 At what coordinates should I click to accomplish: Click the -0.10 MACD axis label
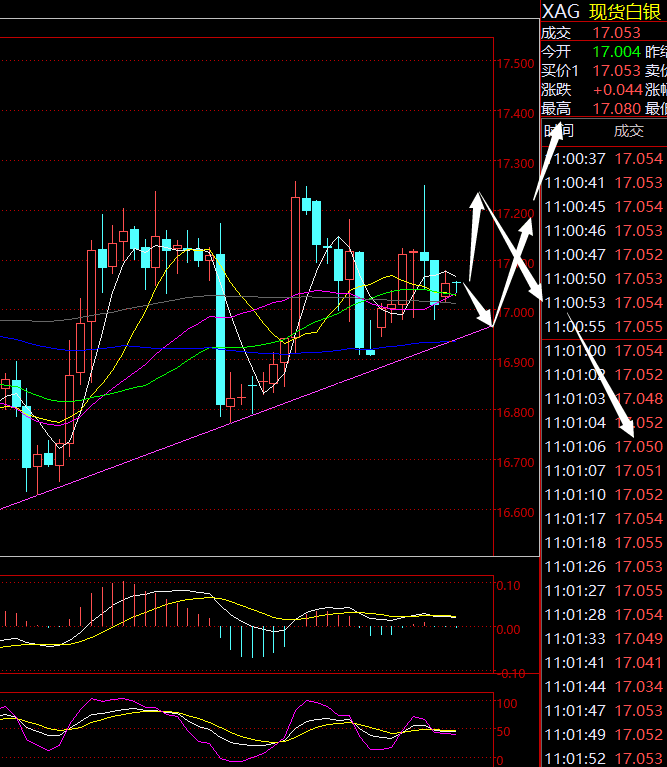click(512, 674)
